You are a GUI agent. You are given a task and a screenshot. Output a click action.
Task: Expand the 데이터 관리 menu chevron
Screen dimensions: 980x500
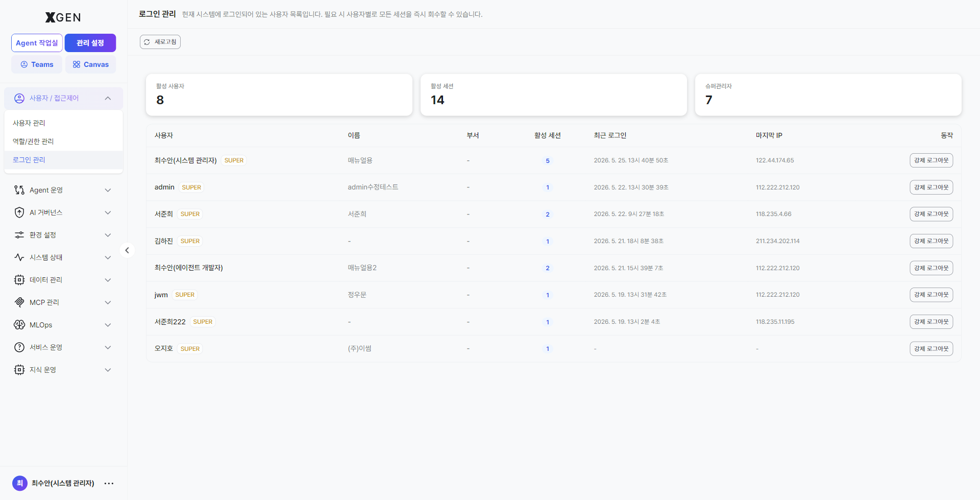108,280
